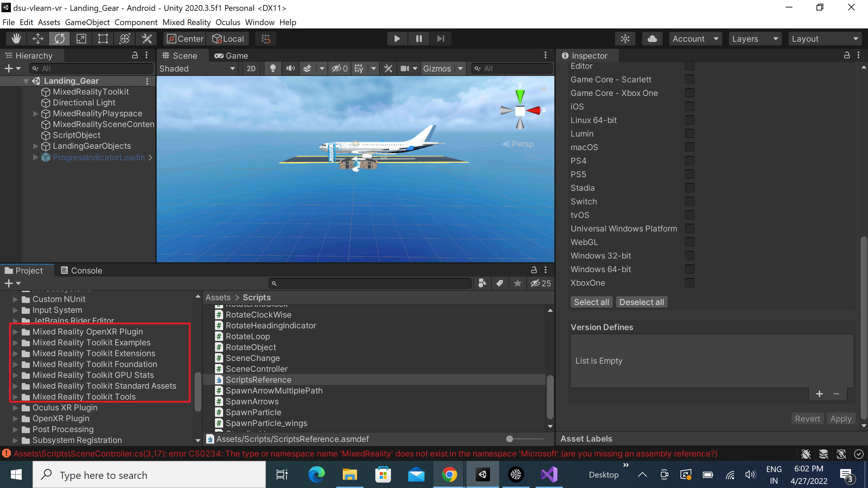Expand Oculus XR Plugin folder
Screen dimensions: 868x488
click(15, 408)
